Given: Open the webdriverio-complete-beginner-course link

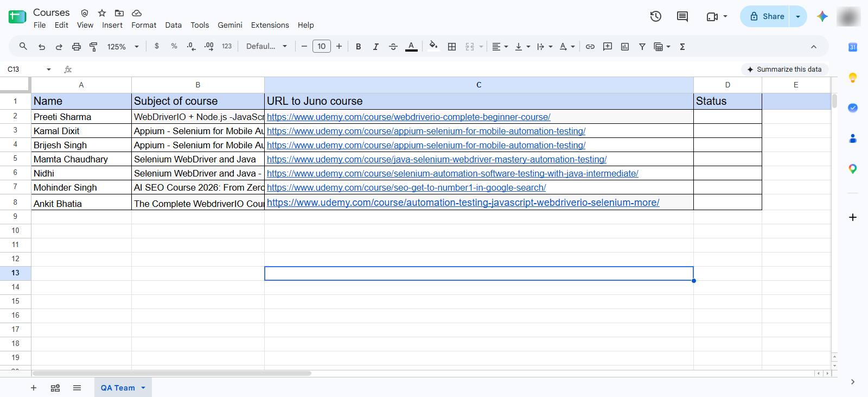Looking at the screenshot, I should [409, 117].
